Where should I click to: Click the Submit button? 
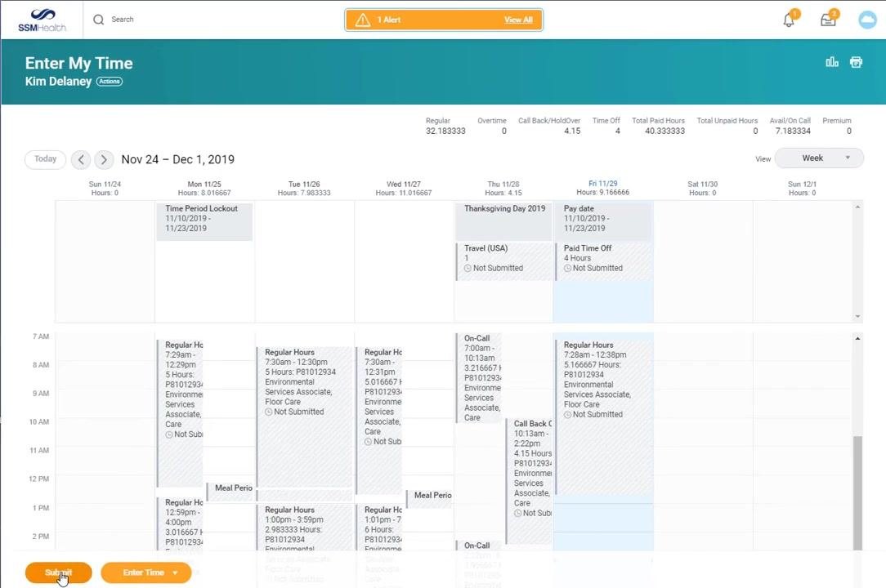pyautogui.click(x=58, y=572)
